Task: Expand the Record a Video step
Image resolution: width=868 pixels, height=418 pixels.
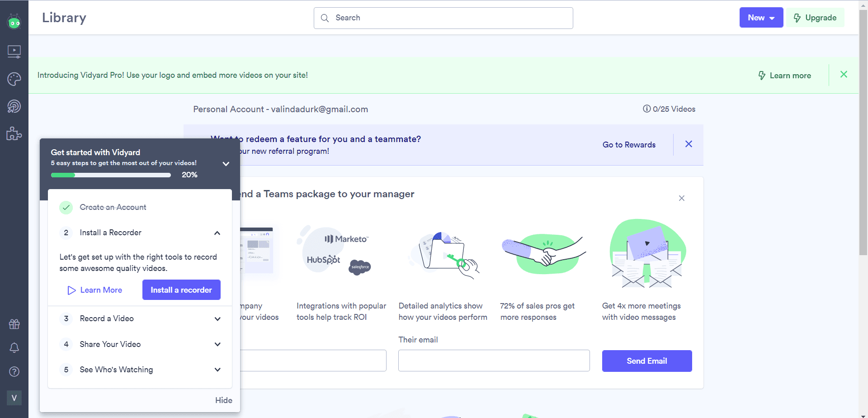Action: tap(217, 319)
